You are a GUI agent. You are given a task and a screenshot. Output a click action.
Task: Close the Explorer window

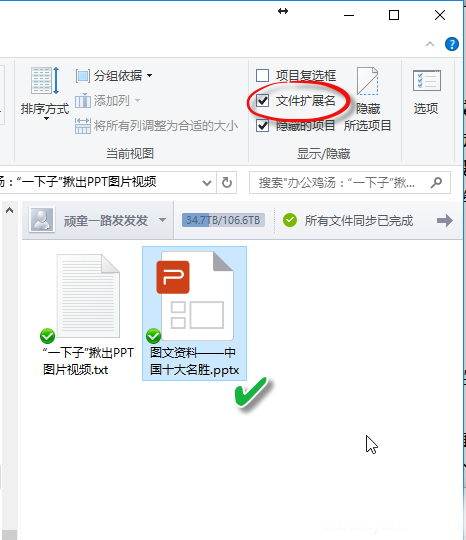click(x=440, y=15)
